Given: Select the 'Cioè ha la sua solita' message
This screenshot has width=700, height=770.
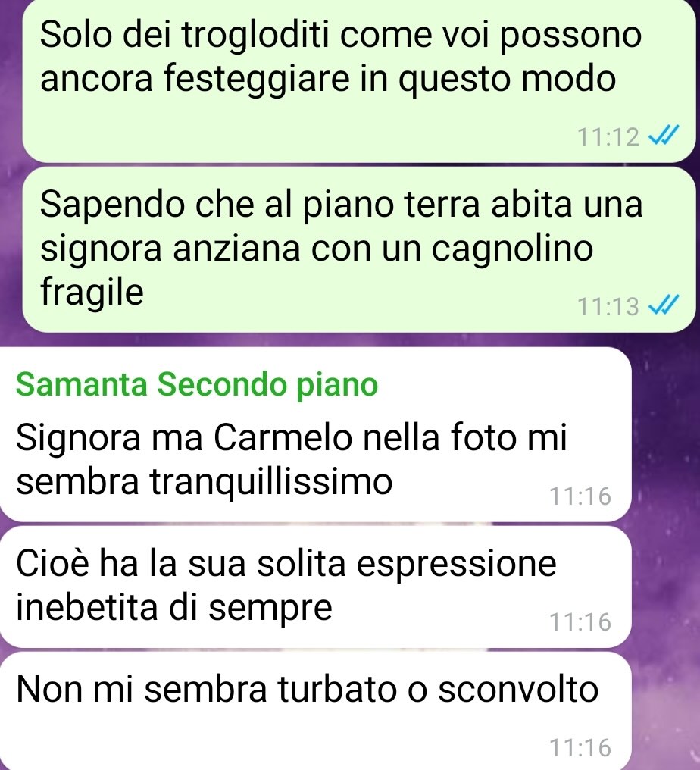Looking at the screenshot, I should click(315, 587).
